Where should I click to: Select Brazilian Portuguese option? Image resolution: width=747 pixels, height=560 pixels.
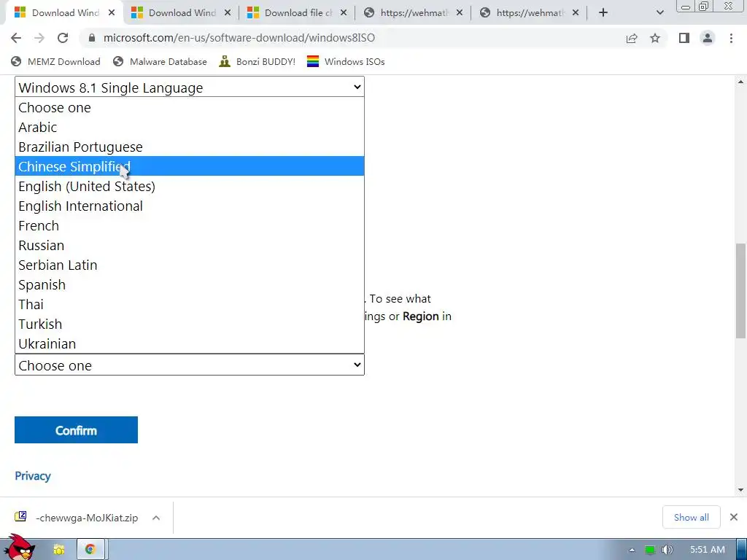coord(190,147)
